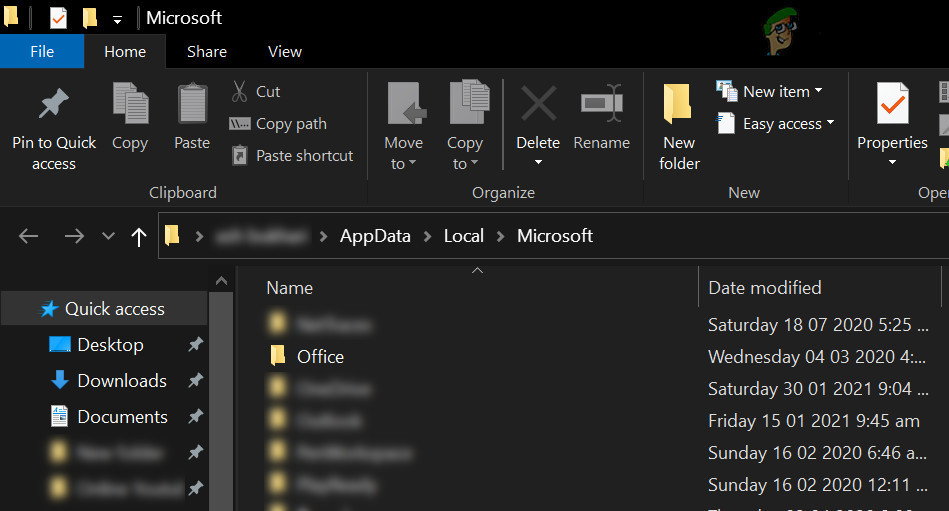Click AppData in the address breadcrumb
This screenshot has height=511, width=949.
point(377,236)
